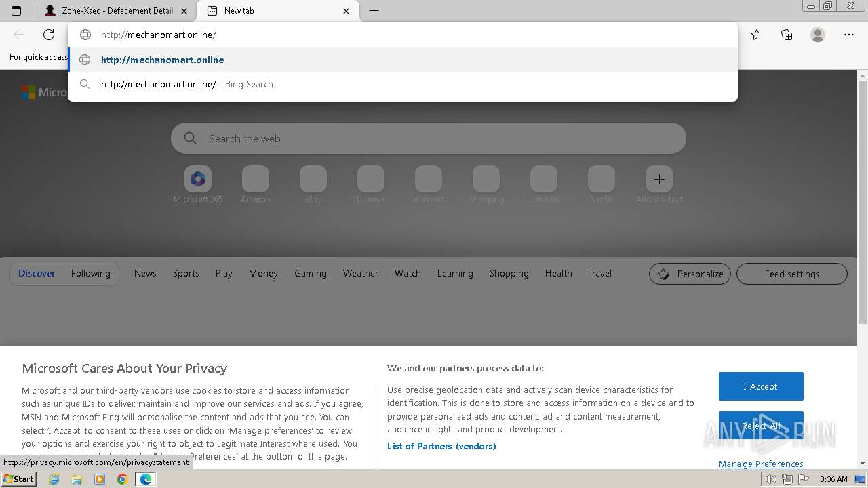Click the network tray icon
868x488 pixels.
(x=787, y=479)
